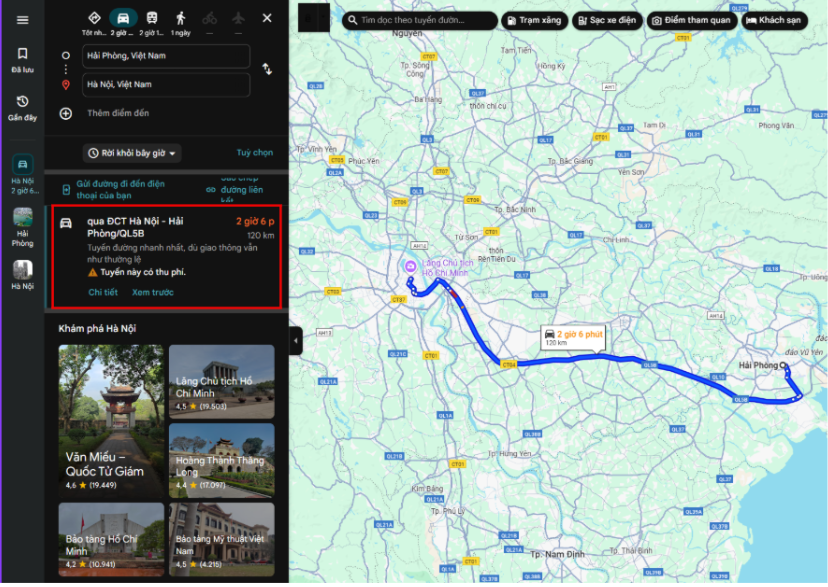Click the add destination plus icon
Image resolution: width=828 pixels, height=587 pixels.
point(66,113)
